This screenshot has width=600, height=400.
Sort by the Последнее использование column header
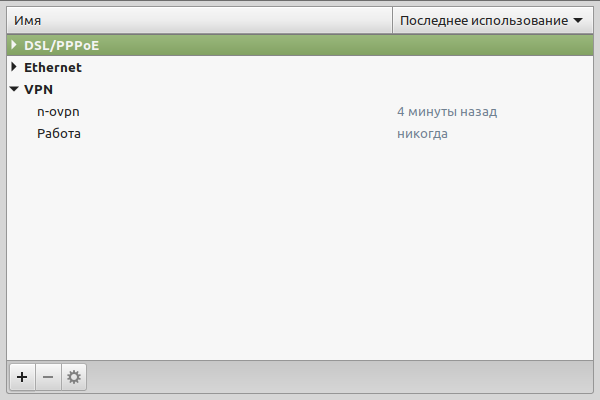pos(493,20)
